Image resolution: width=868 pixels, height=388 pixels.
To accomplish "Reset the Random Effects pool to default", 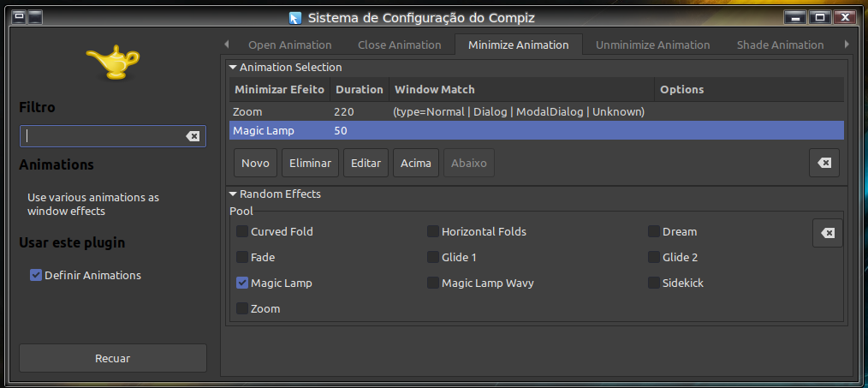I will [x=828, y=233].
